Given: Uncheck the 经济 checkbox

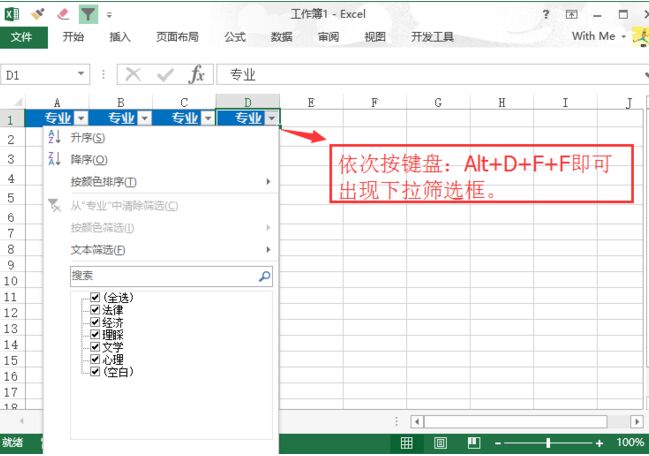Looking at the screenshot, I should (95, 322).
